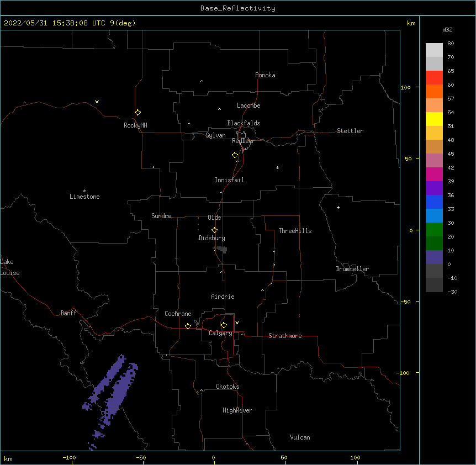Select the Vulcan label

pos(300,437)
